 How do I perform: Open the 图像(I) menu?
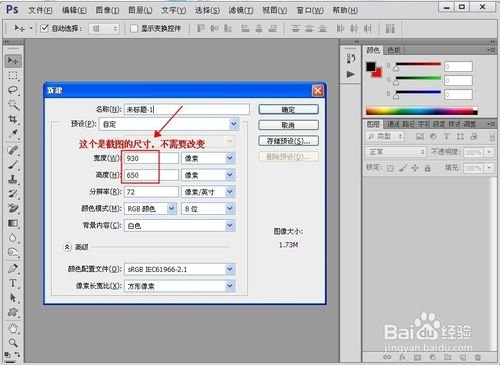107,10
